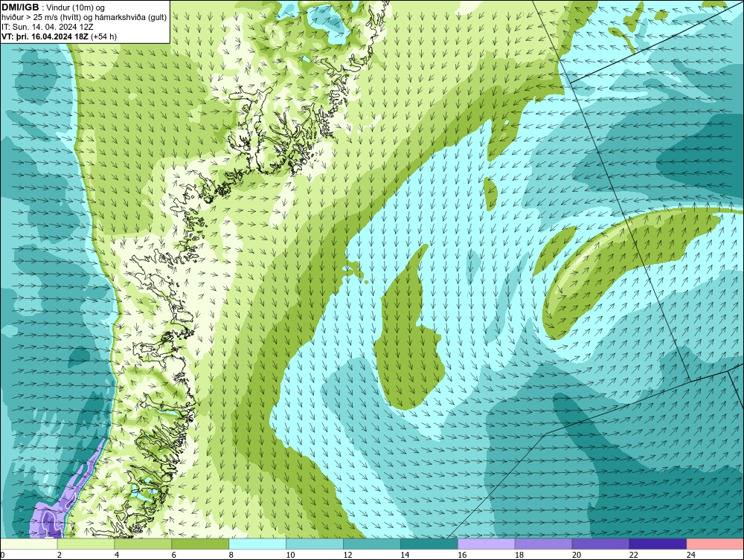Viewport: 744px width, 560px height.
Task: Select the 10–12 m/s cyan legend swatch
Action: [315, 544]
